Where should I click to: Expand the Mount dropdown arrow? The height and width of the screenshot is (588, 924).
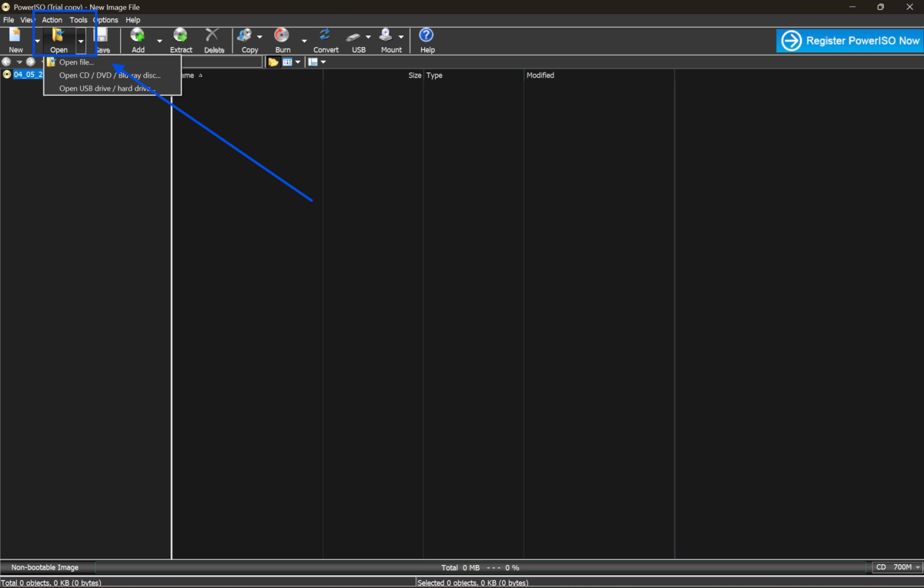coord(401,37)
